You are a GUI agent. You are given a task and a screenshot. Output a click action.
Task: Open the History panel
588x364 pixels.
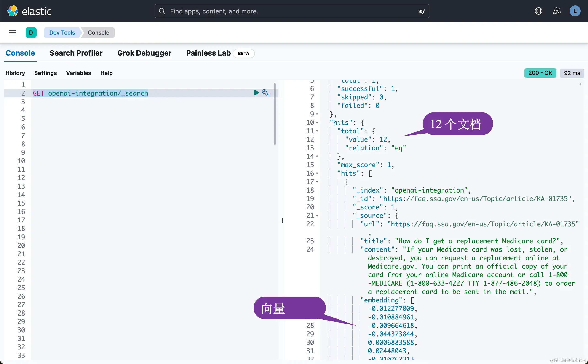(x=15, y=73)
